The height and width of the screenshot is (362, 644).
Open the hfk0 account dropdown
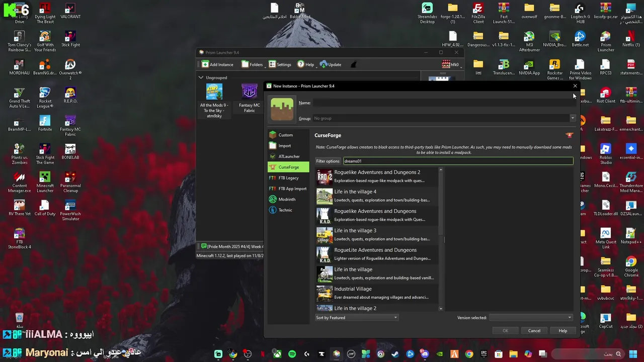(452, 64)
